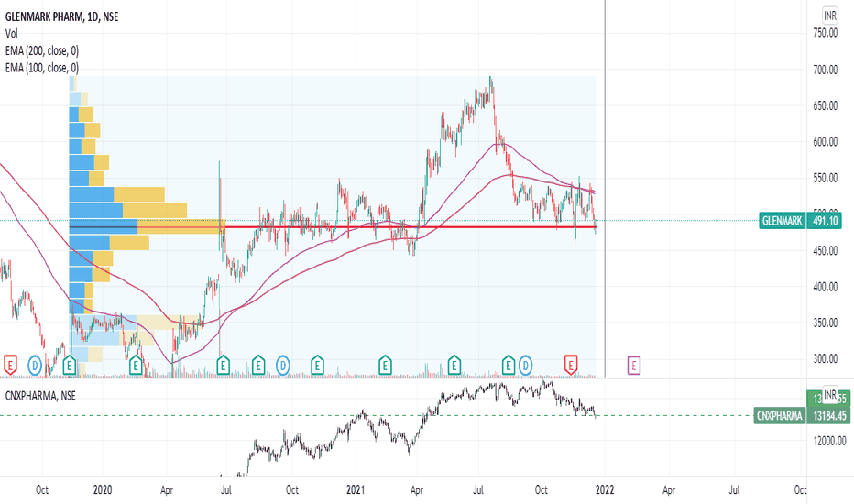Screen dimensions: 854x504
Task: Click the INR currency button in CNXPHARMA pane
Action: pyautogui.click(x=830, y=394)
